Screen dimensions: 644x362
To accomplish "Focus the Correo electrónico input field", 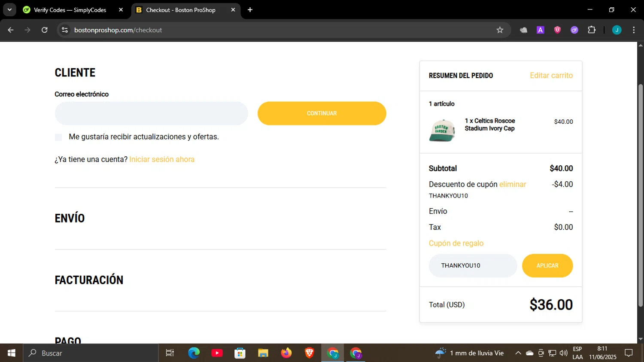I will click(x=151, y=113).
